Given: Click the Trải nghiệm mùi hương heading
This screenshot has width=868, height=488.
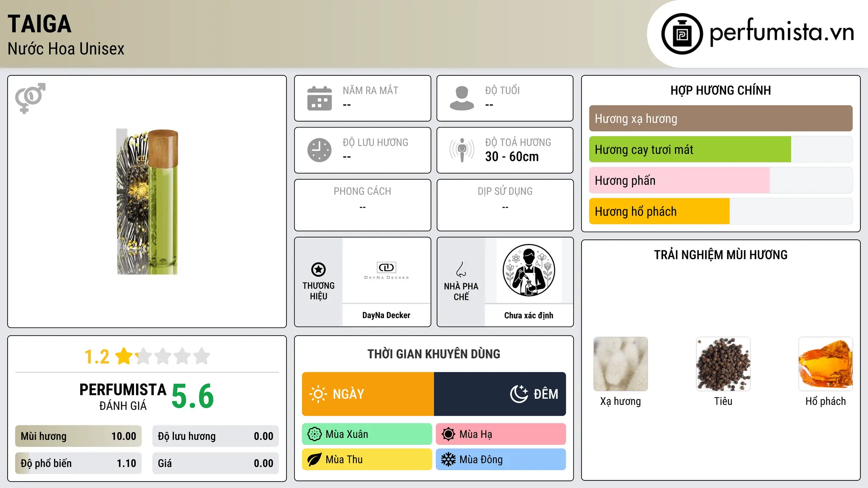Looking at the screenshot, I should tap(721, 255).
